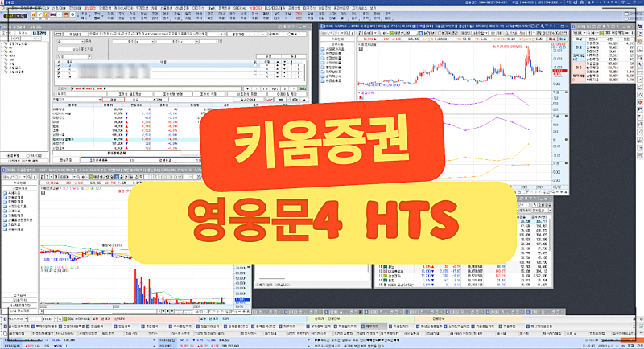Open the CFD주식 menu
644x349 pixels.
click(198, 8)
